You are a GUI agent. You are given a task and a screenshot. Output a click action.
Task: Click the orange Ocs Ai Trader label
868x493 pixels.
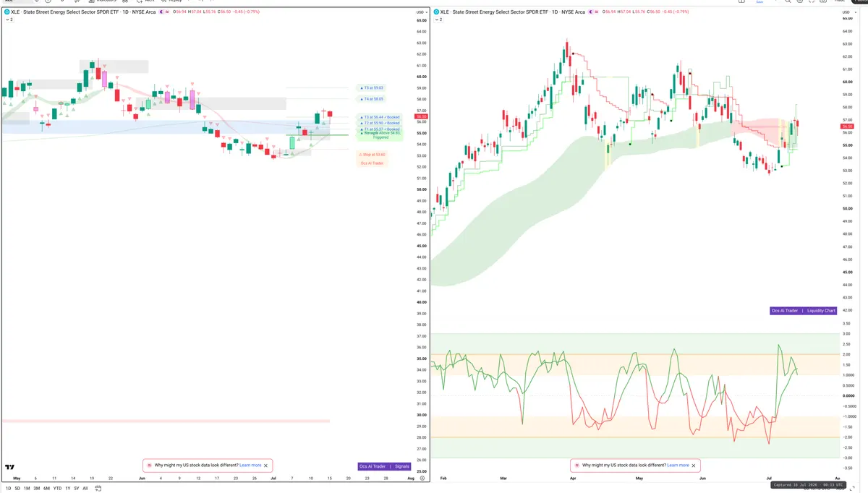pos(373,163)
